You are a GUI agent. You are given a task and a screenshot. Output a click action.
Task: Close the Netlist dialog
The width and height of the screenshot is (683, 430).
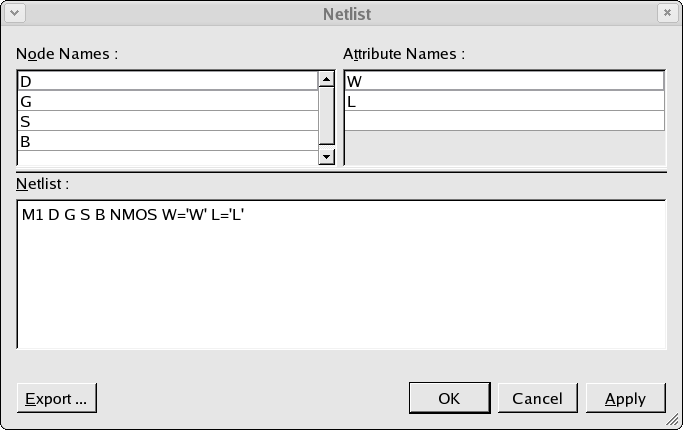[x=667, y=13]
